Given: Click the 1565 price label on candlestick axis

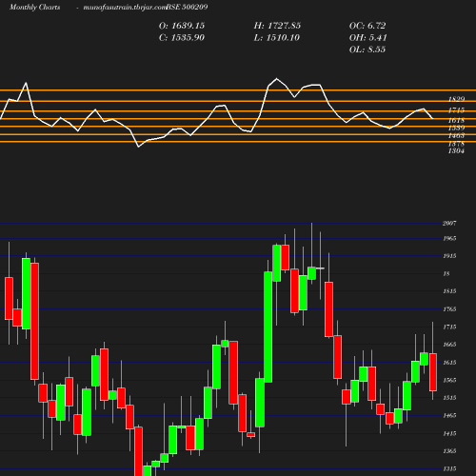Looking at the screenshot, I should tap(449, 380).
